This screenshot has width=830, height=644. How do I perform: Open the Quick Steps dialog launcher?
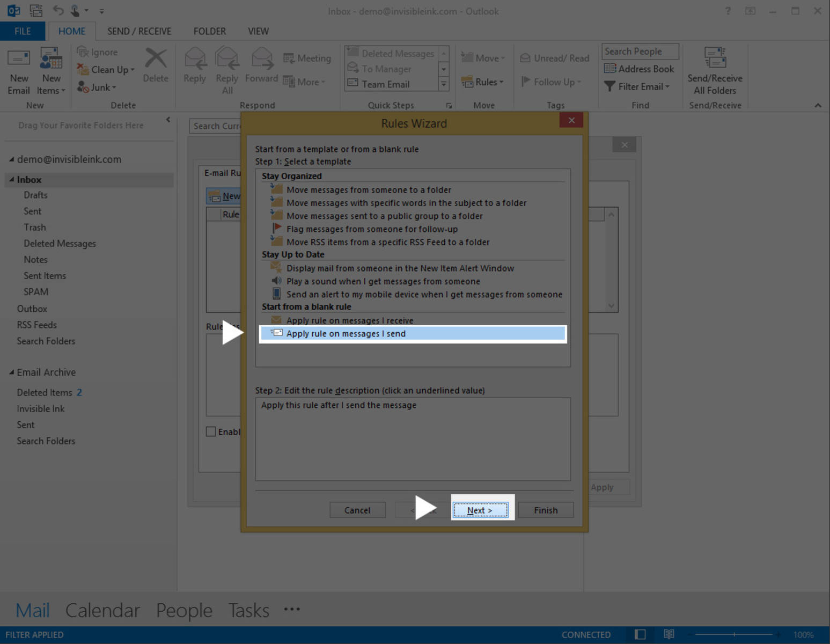click(x=449, y=106)
